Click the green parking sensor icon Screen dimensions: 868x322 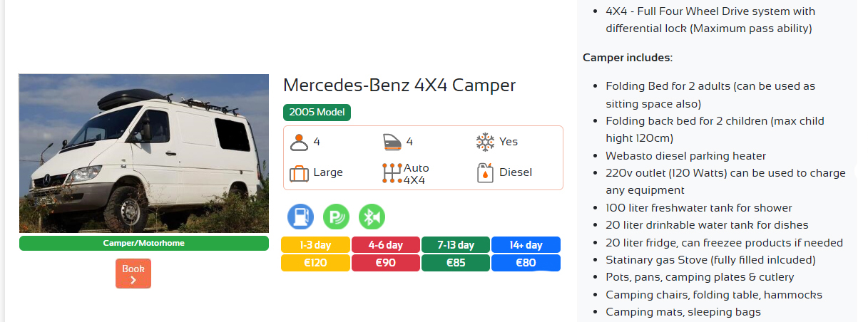coord(336,217)
